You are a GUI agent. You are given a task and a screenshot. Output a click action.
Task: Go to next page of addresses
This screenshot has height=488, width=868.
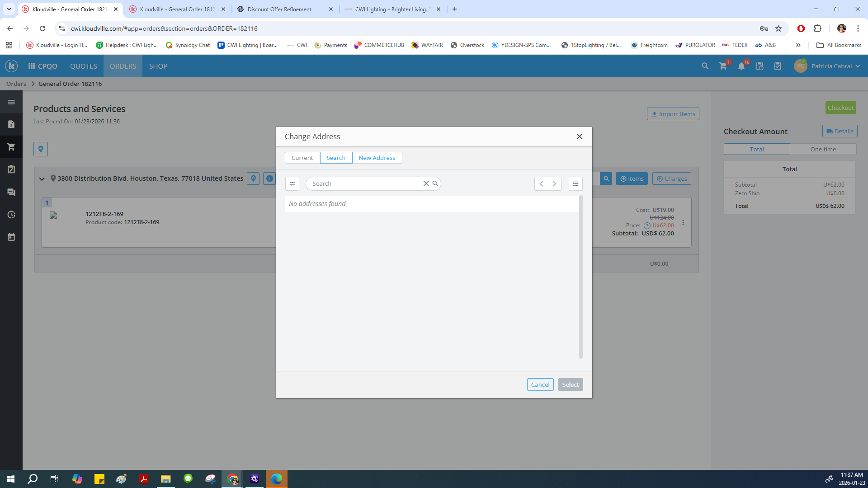554,183
